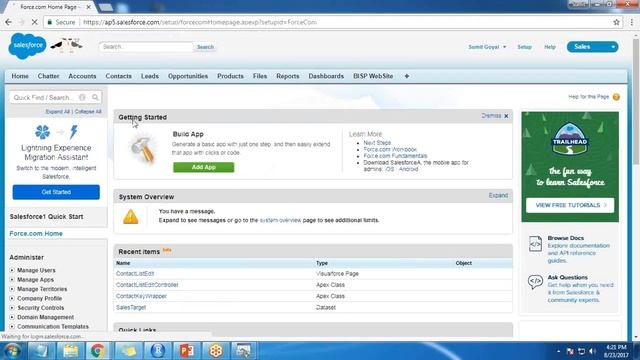The height and width of the screenshot is (360, 640).
Task: Open the ContactListEditController link
Action: [147, 284]
